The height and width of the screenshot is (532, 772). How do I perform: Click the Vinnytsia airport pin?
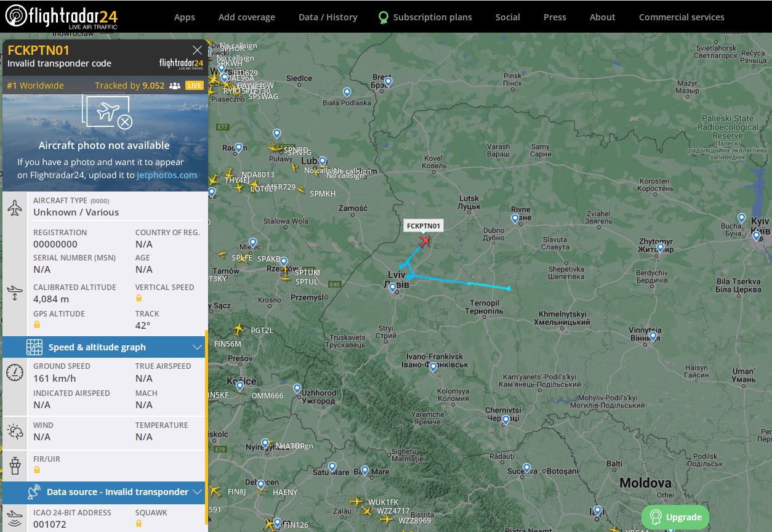tap(653, 337)
